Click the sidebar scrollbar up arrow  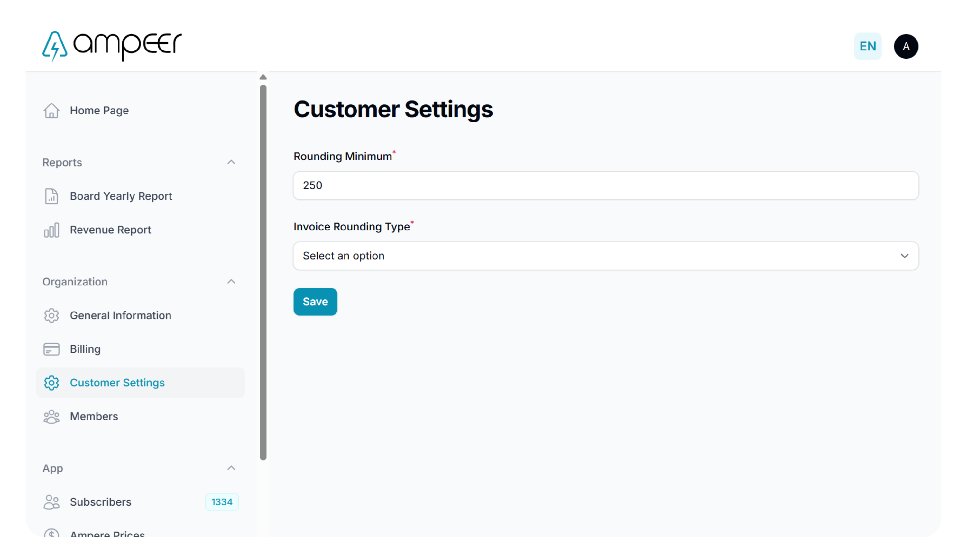263,77
